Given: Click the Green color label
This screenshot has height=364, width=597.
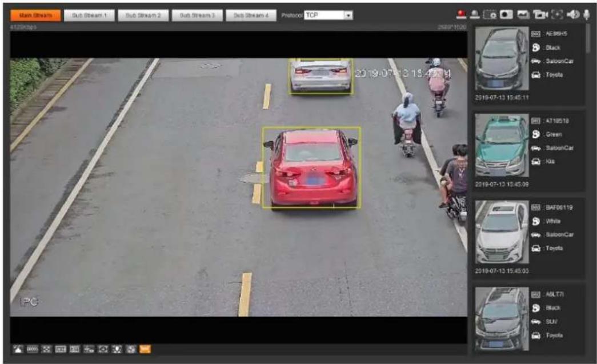Looking at the screenshot, I should (x=554, y=134).
